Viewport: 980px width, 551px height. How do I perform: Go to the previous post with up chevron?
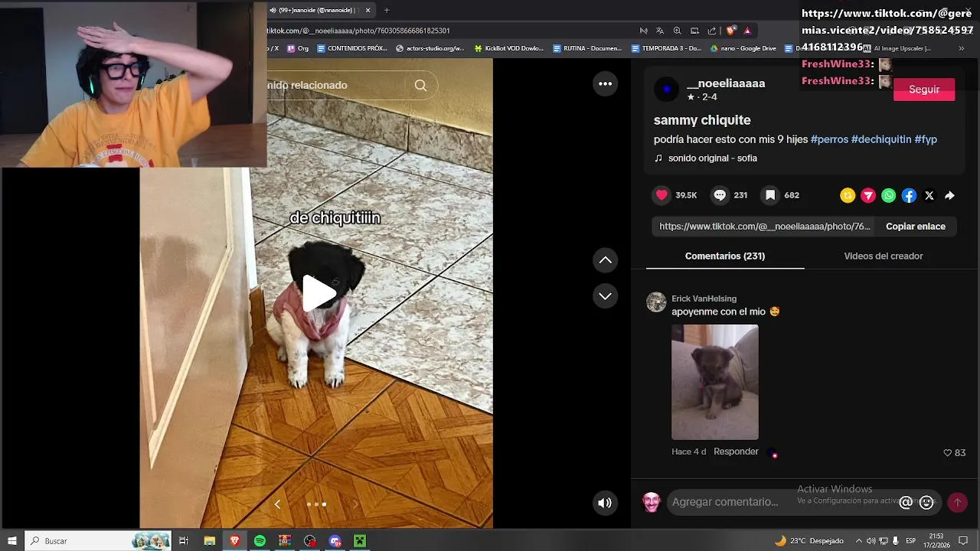pos(605,260)
